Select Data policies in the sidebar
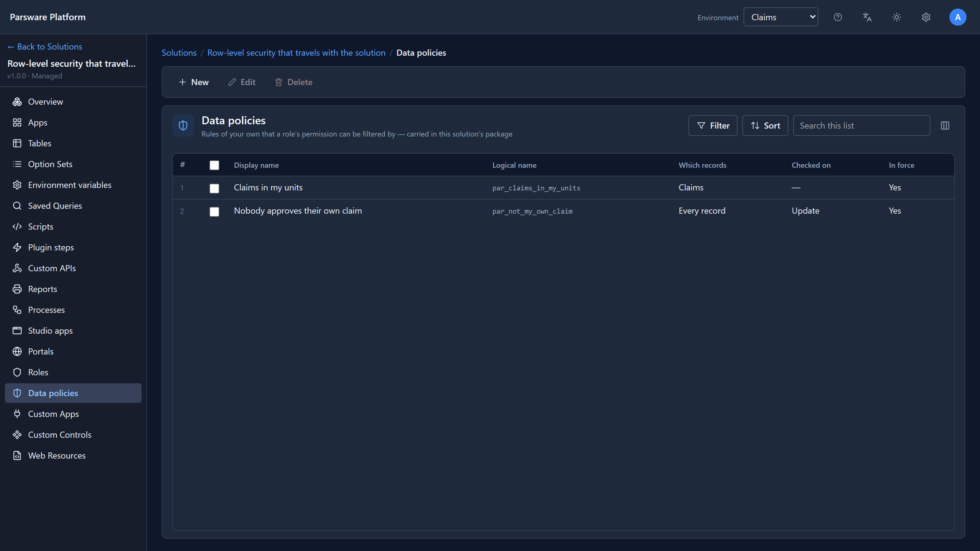Image resolution: width=980 pixels, height=551 pixels. (x=73, y=393)
